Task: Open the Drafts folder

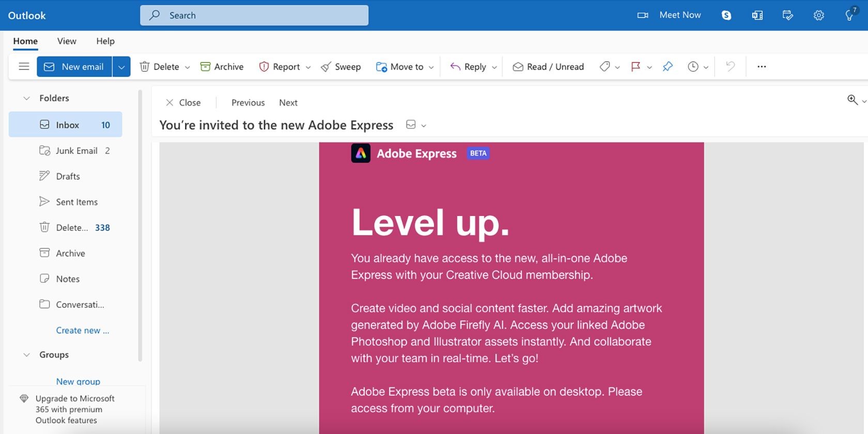Action: click(x=66, y=176)
